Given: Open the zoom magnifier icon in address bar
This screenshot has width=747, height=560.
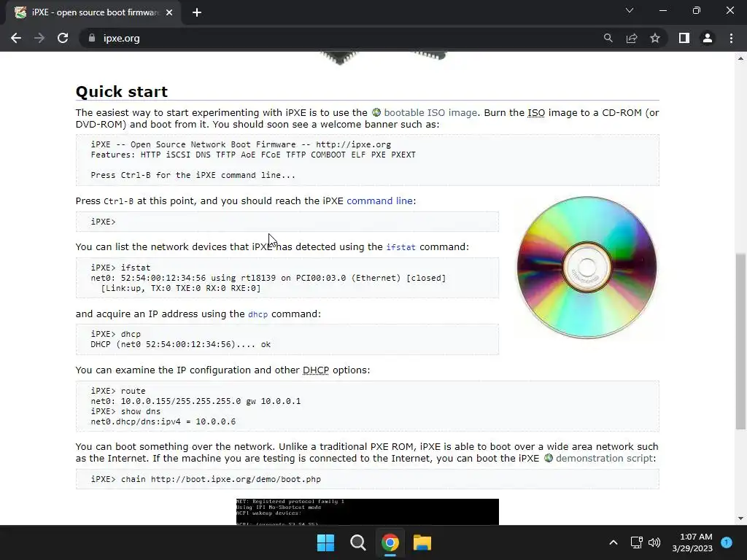Looking at the screenshot, I should [608, 38].
